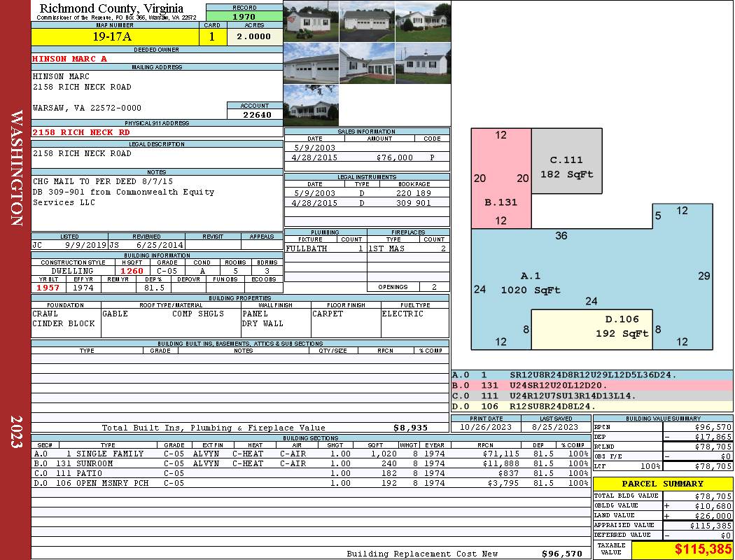Image resolution: width=735 pixels, height=560 pixels.
Task: Click listed date 9/9/2019
Action: pos(86,244)
